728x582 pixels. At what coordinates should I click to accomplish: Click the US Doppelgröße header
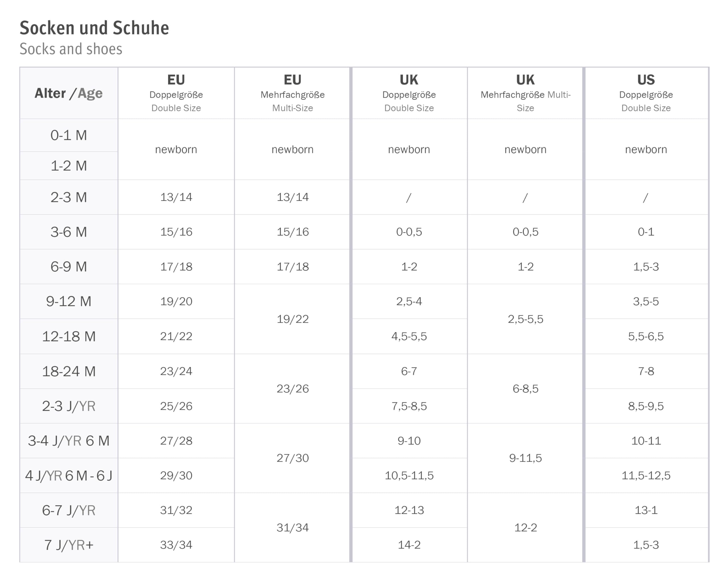pyautogui.click(x=646, y=93)
